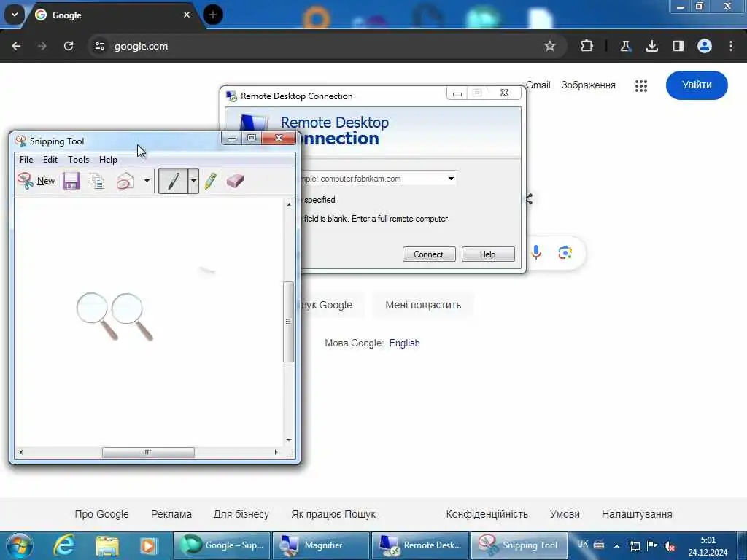Select the Eraser tool
This screenshot has width=747, height=560.
click(x=235, y=181)
